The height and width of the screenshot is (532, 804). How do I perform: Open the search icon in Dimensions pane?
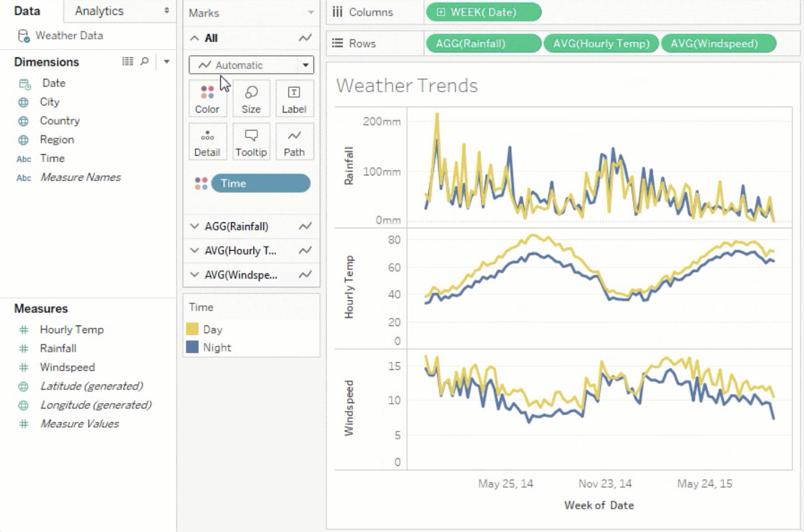click(x=143, y=61)
